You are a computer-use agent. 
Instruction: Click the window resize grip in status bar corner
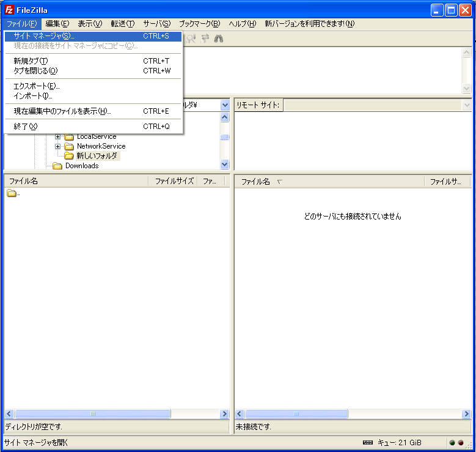[469, 445]
